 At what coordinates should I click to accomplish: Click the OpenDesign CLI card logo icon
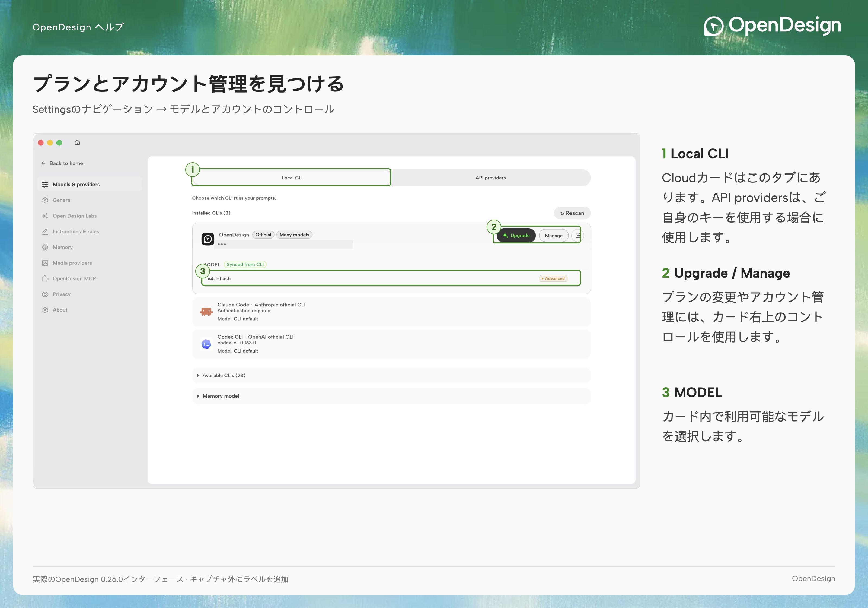coord(208,239)
